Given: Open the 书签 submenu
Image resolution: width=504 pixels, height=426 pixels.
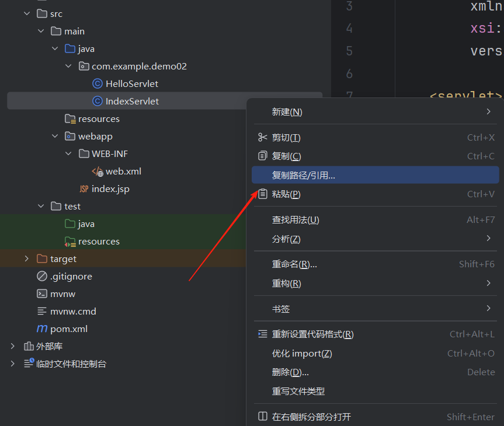Looking at the screenshot, I should [375, 309].
